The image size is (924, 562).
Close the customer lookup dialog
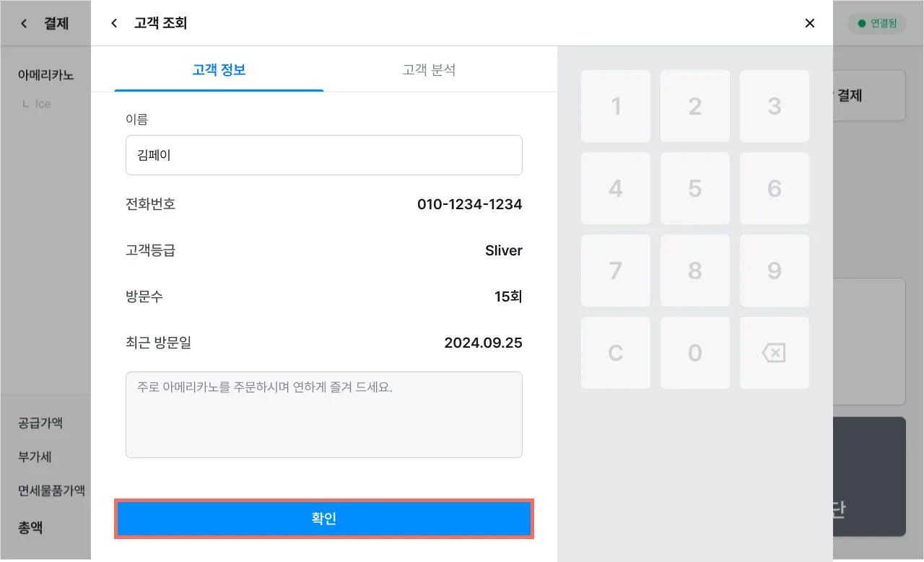pos(809,23)
